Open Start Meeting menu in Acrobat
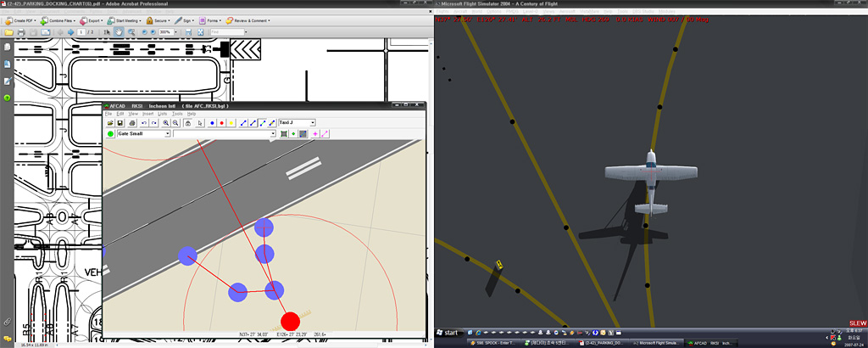This screenshot has height=348, width=868. [124, 20]
